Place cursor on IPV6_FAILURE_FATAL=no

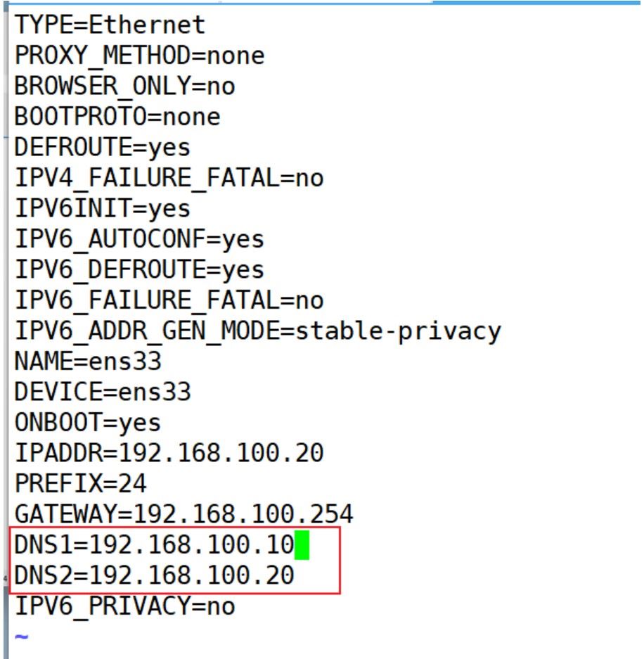(x=169, y=300)
